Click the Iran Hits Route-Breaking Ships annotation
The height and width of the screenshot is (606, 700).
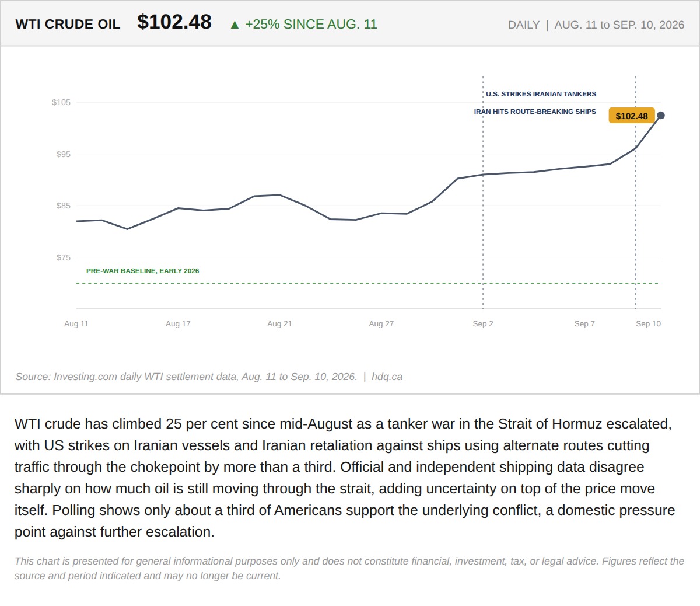click(x=535, y=112)
